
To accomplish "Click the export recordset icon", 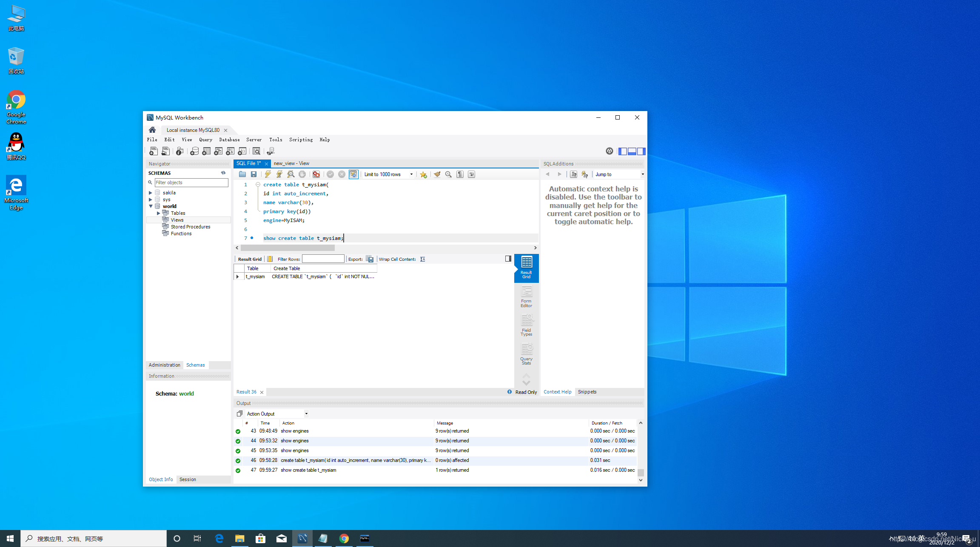I will coord(370,259).
